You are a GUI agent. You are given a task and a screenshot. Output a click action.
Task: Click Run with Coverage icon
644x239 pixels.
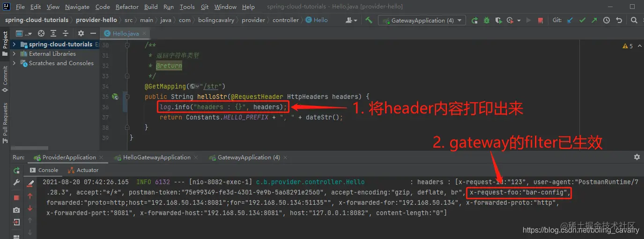tap(498, 20)
